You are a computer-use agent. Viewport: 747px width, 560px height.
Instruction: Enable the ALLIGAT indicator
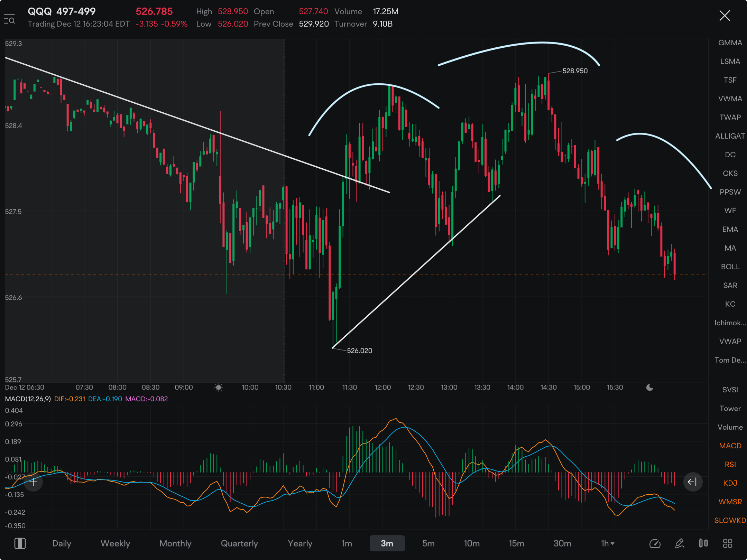730,136
